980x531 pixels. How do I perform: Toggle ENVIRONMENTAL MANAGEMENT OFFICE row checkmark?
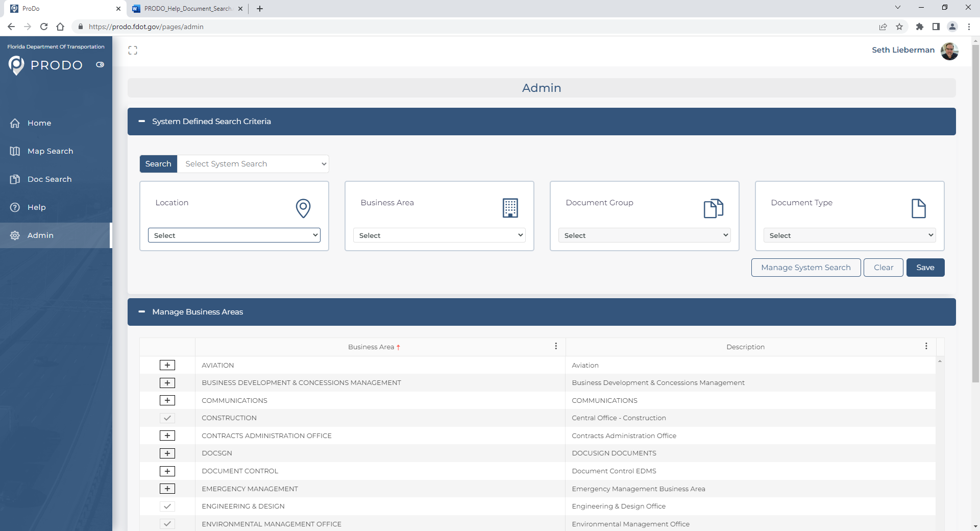tap(167, 524)
